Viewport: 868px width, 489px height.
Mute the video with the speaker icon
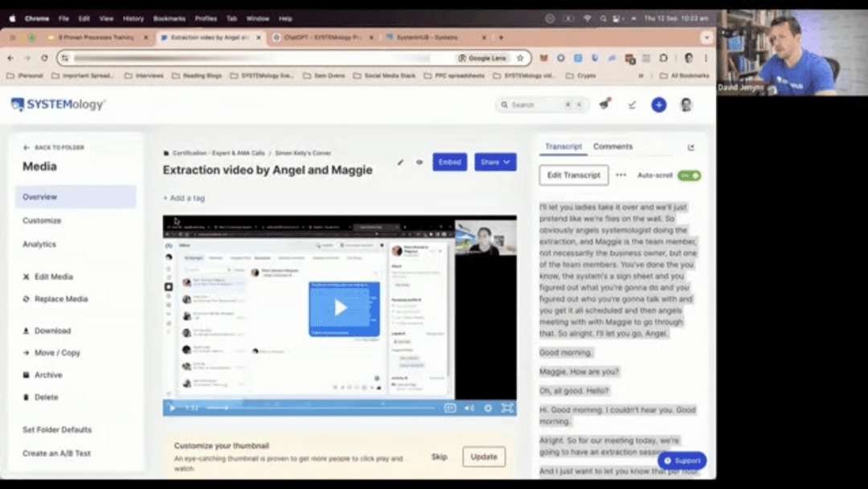469,408
